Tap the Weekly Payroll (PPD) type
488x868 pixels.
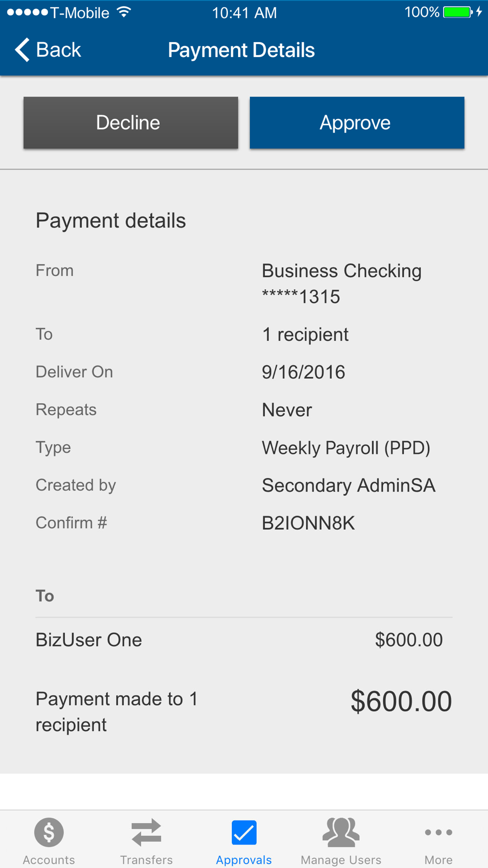(x=346, y=448)
